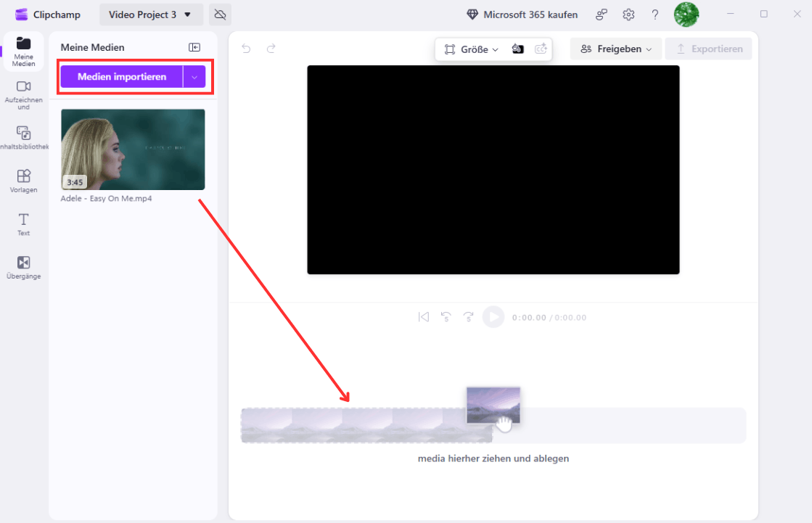Click the cloud sync disabled icon
The height and width of the screenshot is (523, 812).
click(x=220, y=15)
